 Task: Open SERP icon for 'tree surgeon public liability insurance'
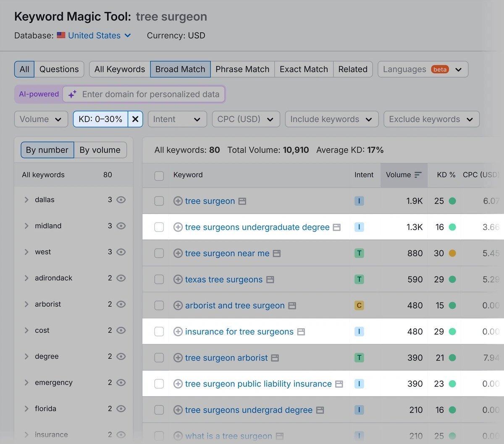[339, 384]
